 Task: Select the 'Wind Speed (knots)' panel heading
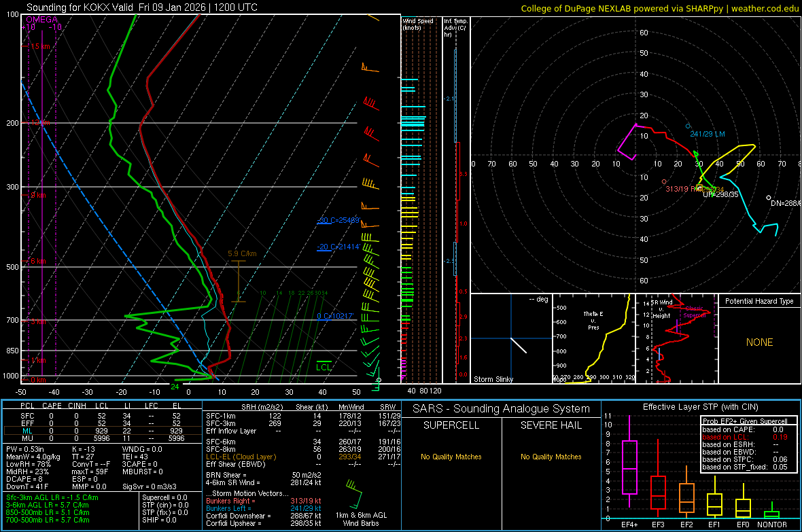417,24
